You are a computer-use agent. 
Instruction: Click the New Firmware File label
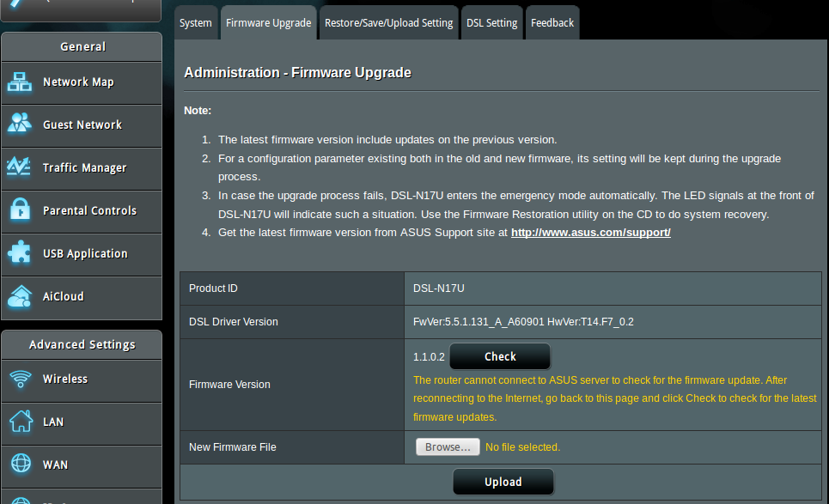click(233, 447)
